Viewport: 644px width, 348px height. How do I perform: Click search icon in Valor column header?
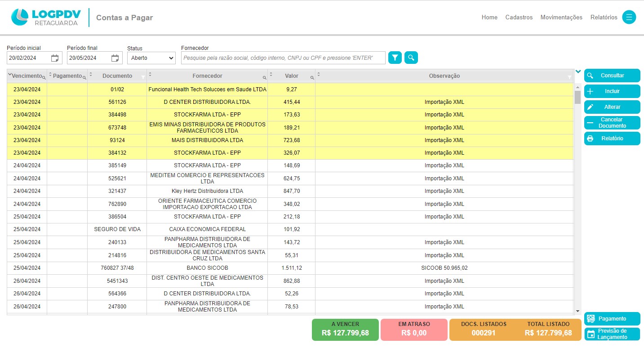312,78
